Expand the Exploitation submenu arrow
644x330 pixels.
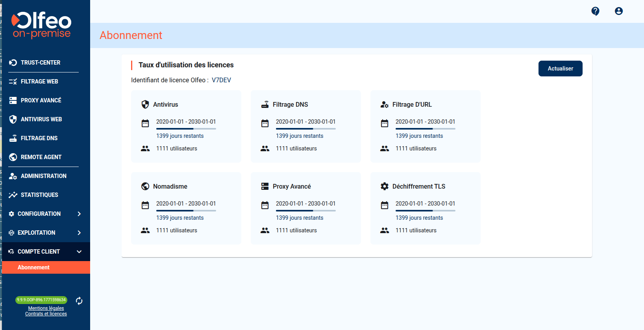pyautogui.click(x=79, y=233)
